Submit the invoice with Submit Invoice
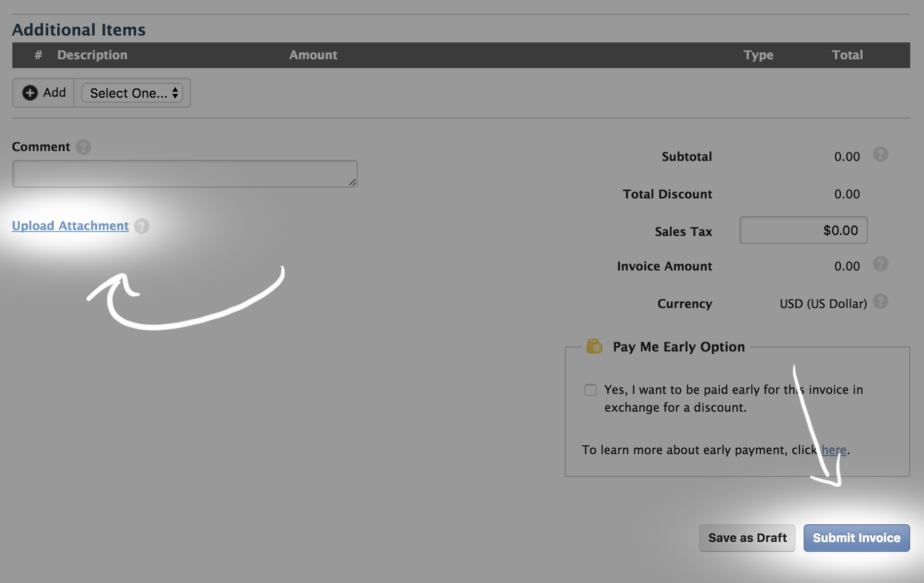The height and width of the screenshot is (583, 924). click(x=856, y=538)
